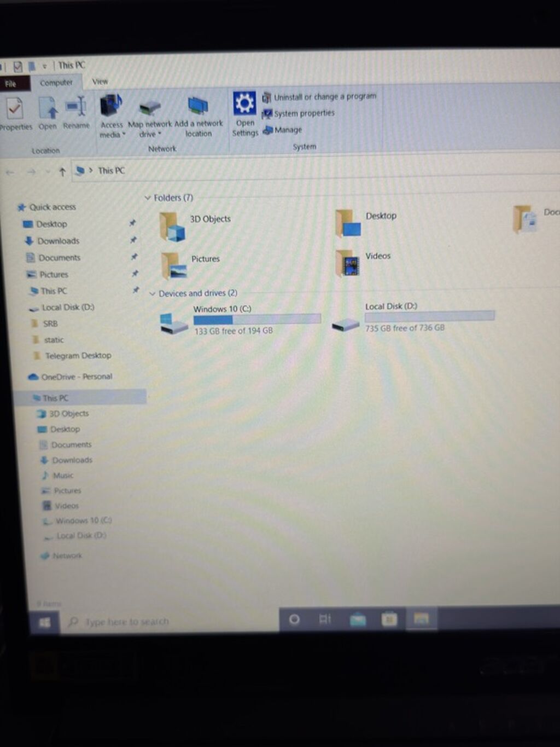Select the Windows 10 (C:) drive icon
Viewport: 560px width, 747px height.
tap(174, 323)
